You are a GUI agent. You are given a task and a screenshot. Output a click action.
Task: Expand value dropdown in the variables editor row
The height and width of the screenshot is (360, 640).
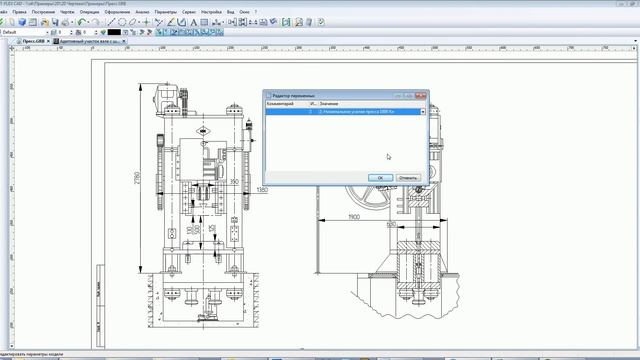pyautogui.click(x=423, y=111)
